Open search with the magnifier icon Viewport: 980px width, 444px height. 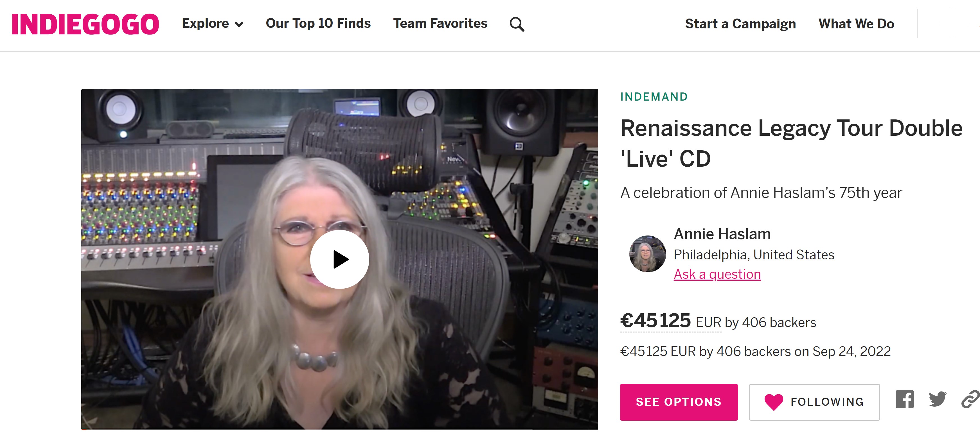[x=517, y=24]
